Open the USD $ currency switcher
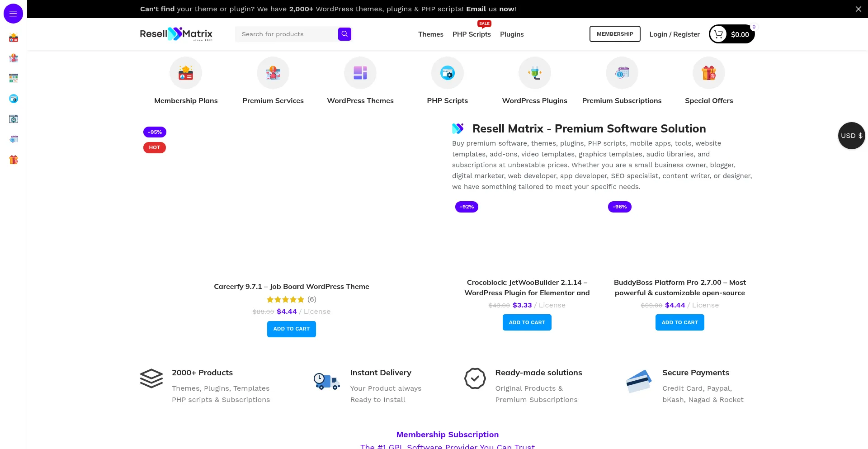 [x=851, y=136]
